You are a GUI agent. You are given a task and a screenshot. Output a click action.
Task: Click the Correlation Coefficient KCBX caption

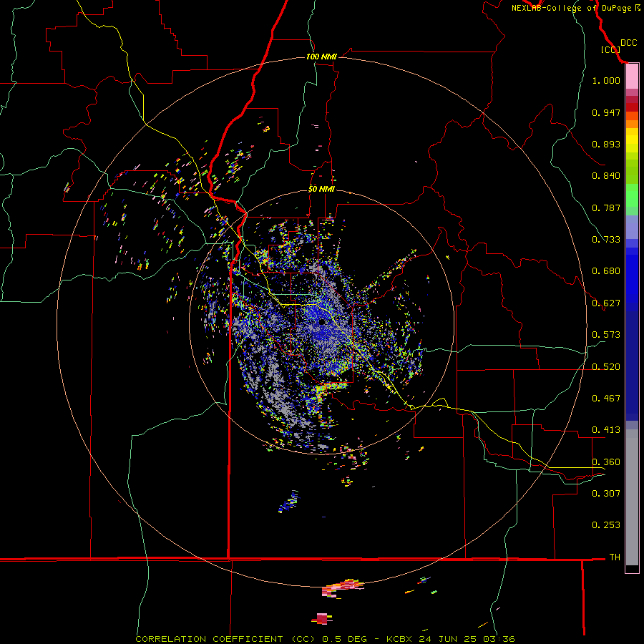(325, 639)
